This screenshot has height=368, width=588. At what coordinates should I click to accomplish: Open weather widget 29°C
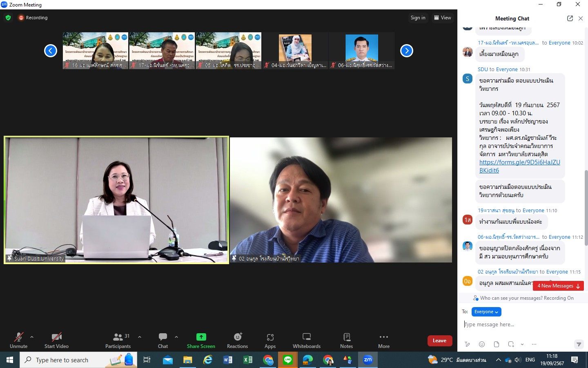457,360
